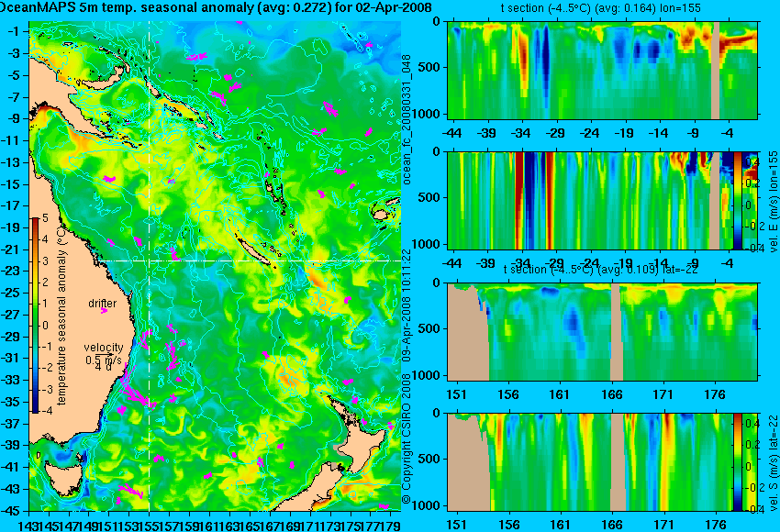Click the temperature seasonal anomaly color bar
The image size is (780, 532).
tap(35, 316)
